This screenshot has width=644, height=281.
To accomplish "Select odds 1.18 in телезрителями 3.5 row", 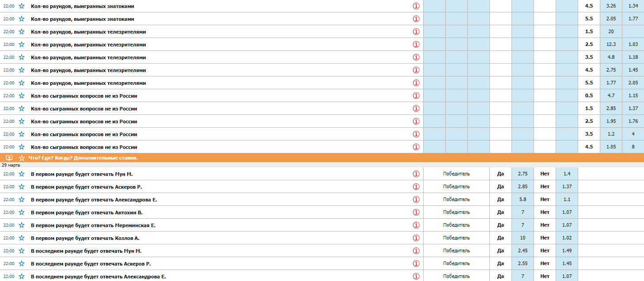I will [633, 57].
